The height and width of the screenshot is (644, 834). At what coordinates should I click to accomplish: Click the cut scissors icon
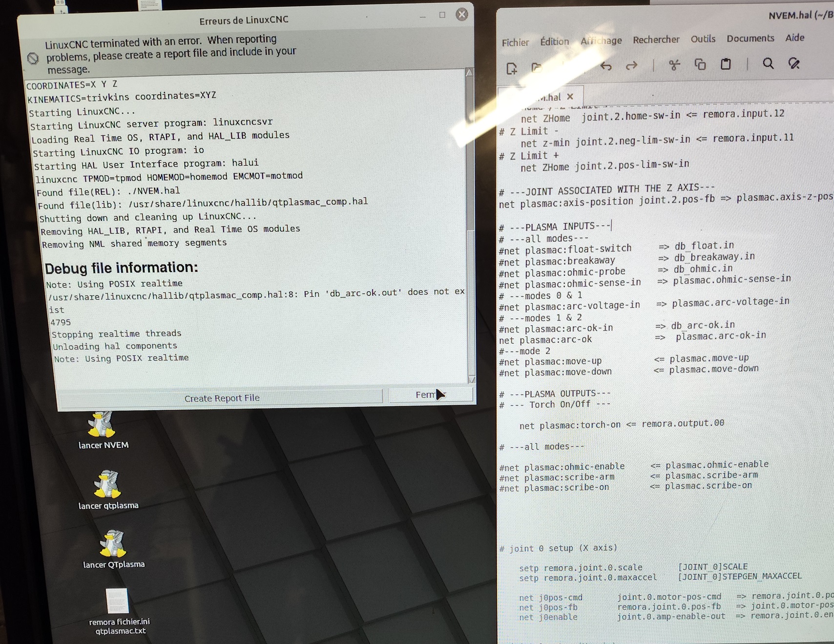pyautogui.click(x=674, y=65)
